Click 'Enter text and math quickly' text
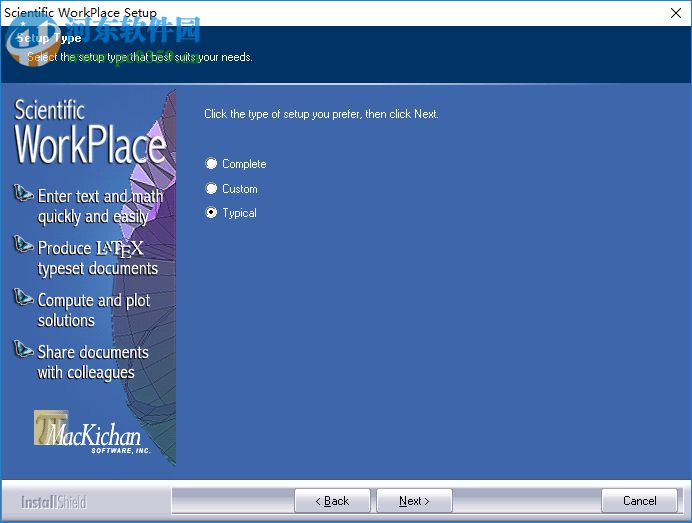 [x=100, y=206]
